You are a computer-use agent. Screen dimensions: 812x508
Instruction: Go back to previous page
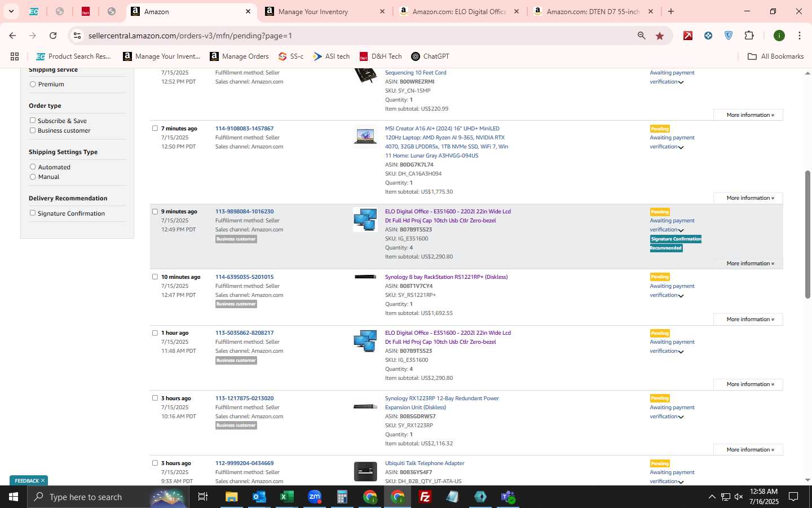[12, 36]
